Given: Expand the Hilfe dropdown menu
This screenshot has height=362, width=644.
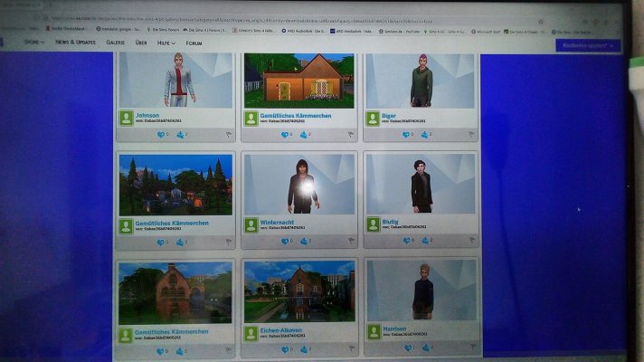Looking at the screenshot, I should [x=166, y=43].
